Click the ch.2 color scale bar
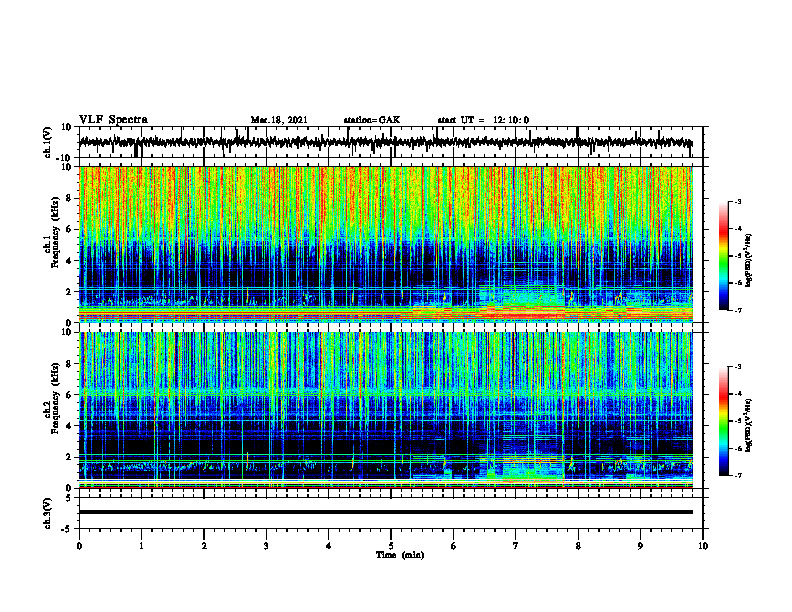792x612 pixels. [723, 421]
